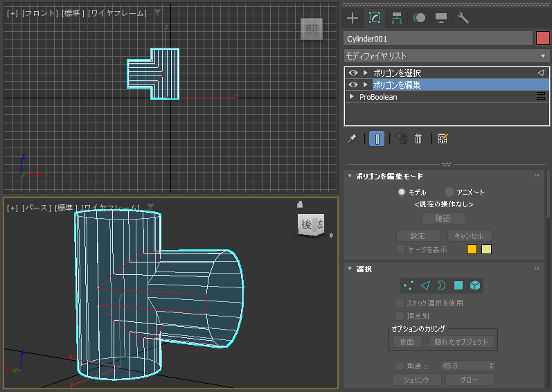The height and width of the screenshot is (392, 552).
Task: Click the 隠れたオブジェクト button
Action: point(461,341)
